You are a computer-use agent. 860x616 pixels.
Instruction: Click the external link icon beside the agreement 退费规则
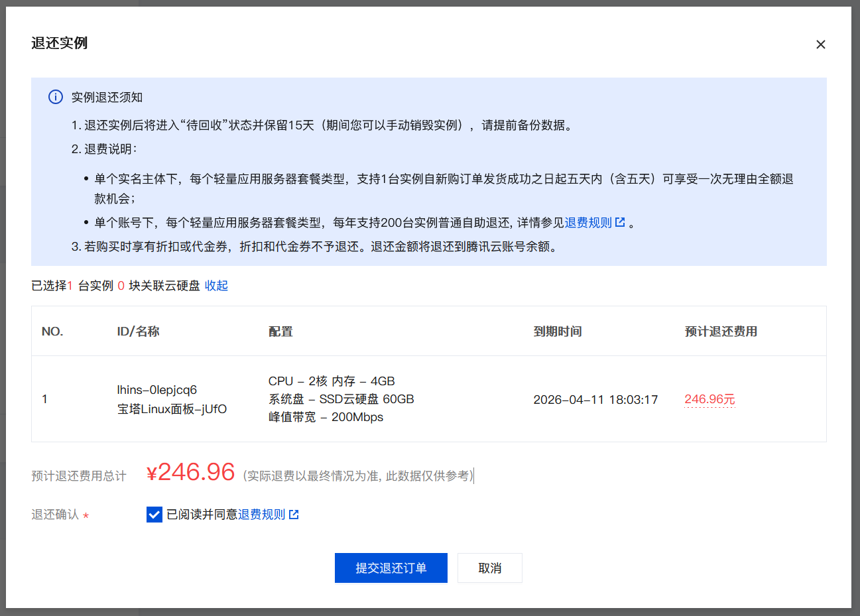click(294, 514)
